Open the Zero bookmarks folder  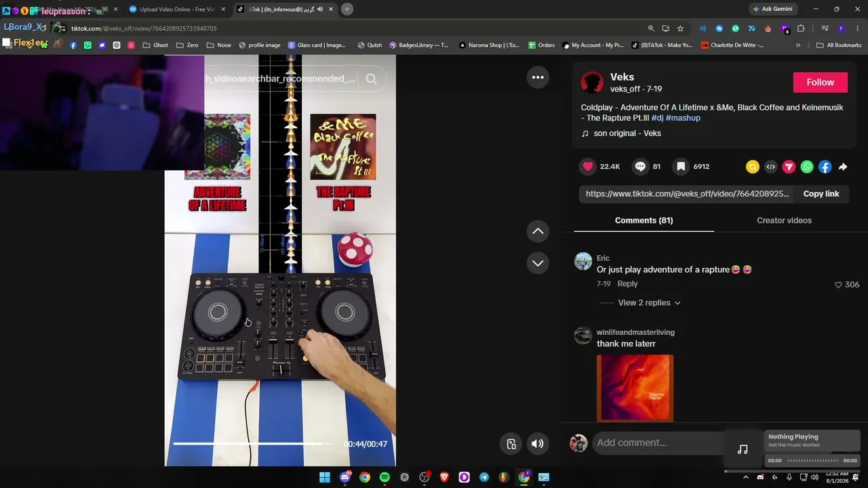click(187, 45)
